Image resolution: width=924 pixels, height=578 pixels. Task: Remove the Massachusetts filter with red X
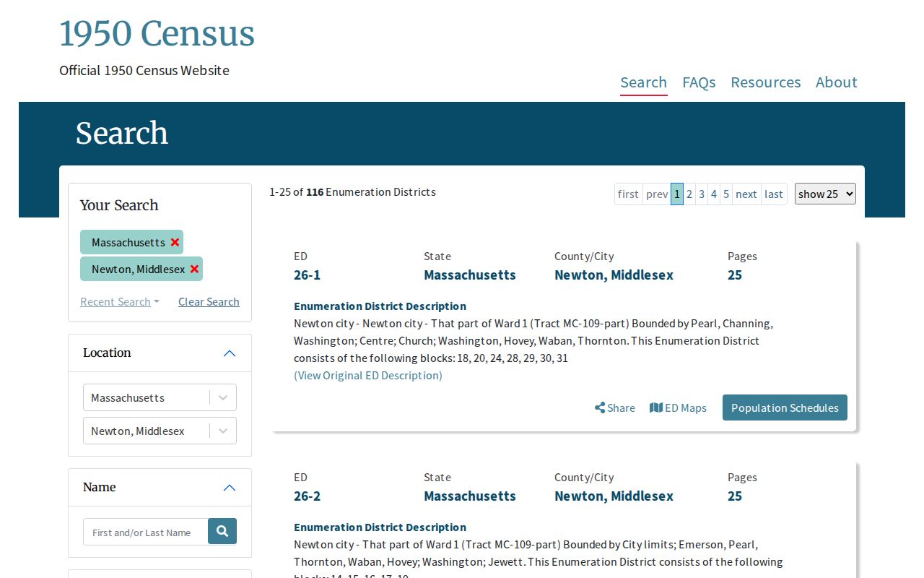point(175,242)
